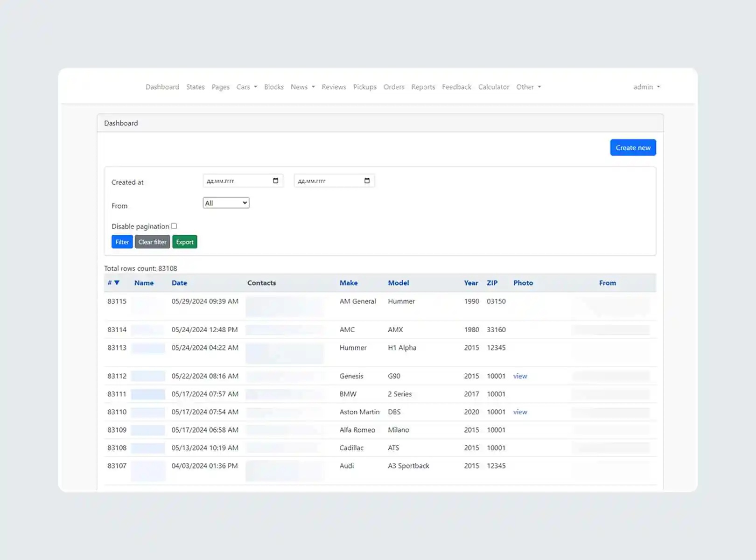Apply the blue Filter button
This screenshot has height=560, width=756.
point(122,242)
